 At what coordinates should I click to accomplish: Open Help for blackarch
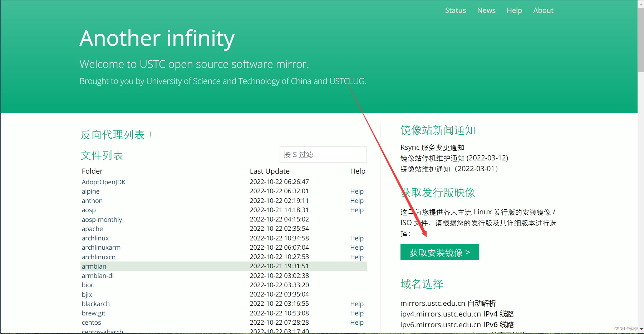[x=357, y=304]
